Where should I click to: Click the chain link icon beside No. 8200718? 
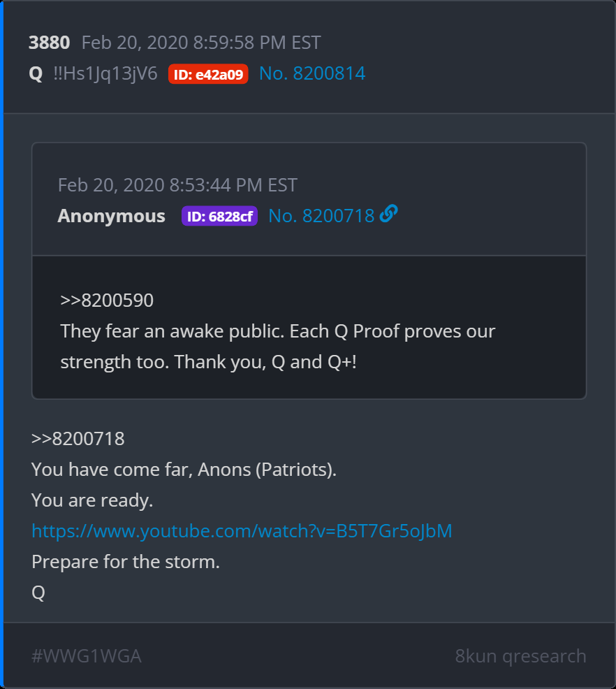point(389,215)
